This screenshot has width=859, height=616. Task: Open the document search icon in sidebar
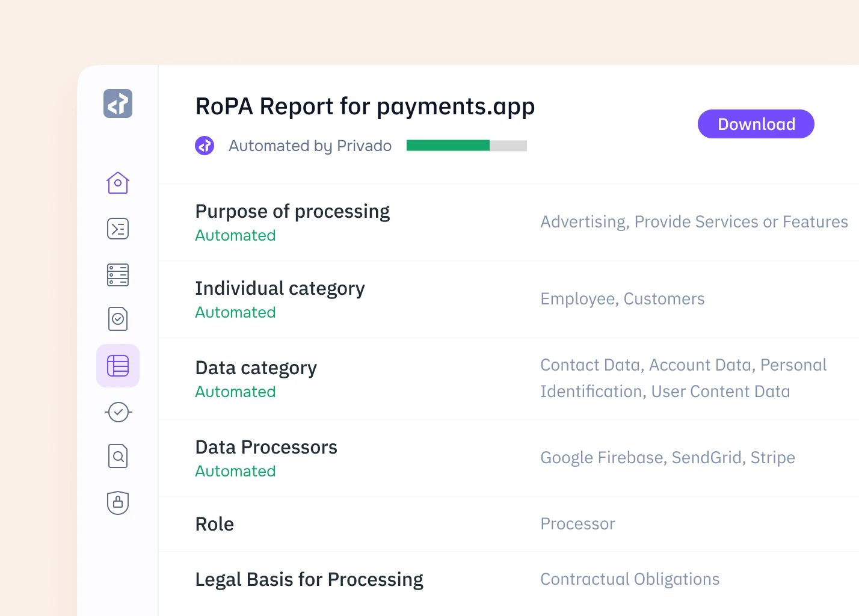point(118,456)
